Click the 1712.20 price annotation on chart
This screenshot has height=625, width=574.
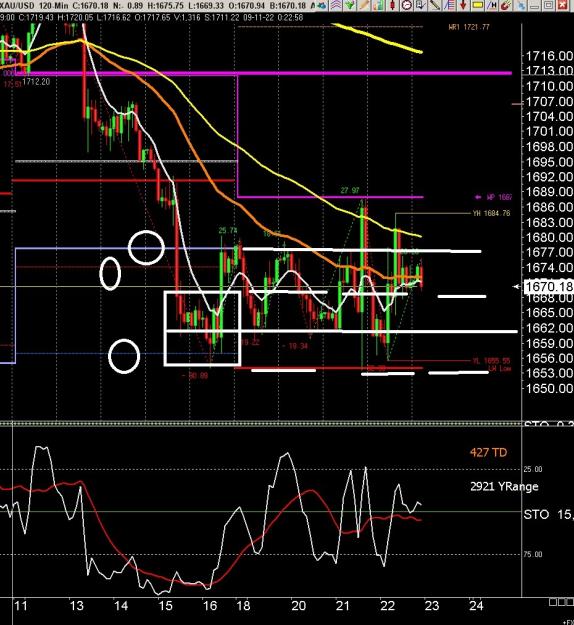click(x=36, y=82)
